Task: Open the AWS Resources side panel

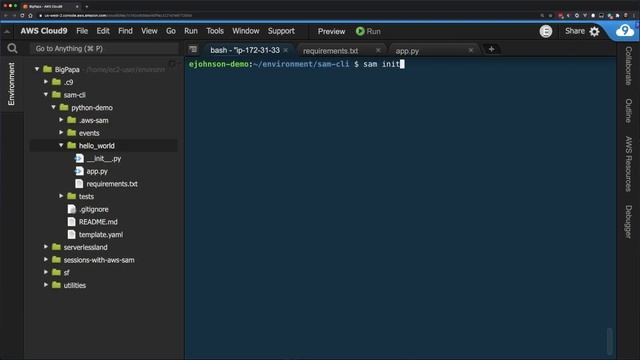Action: (x=629, y=164)
